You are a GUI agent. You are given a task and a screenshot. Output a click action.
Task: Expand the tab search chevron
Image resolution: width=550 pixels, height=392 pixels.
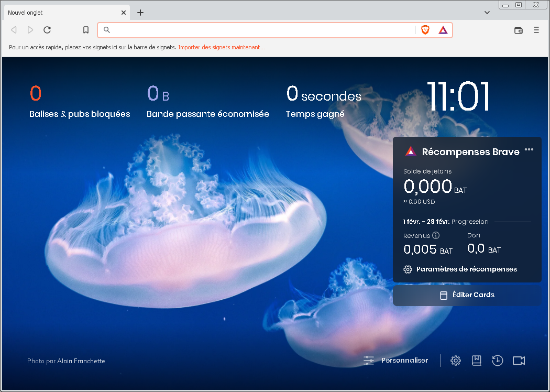tap(487, 13)
